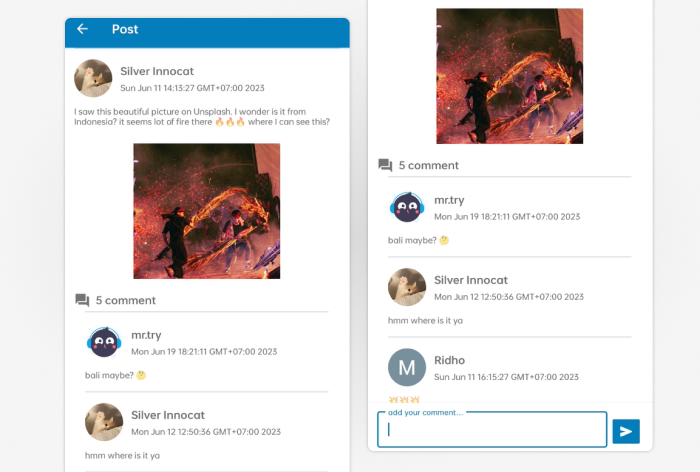700x472 pixels.
Task: Open Silver Innocat's avatar in left comment list
Action: (x=104, y=422)
